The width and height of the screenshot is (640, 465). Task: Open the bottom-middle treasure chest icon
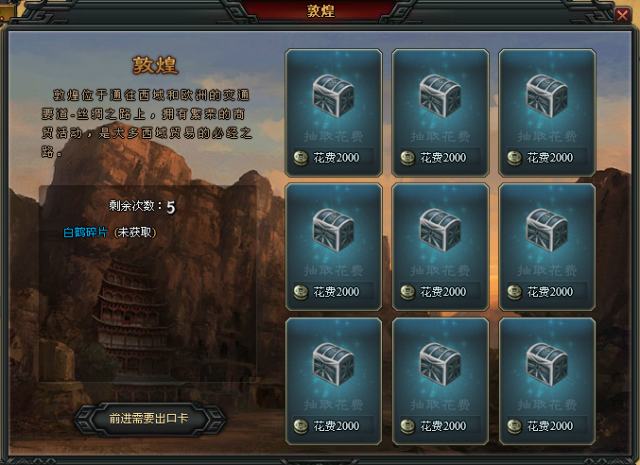tap(440, 365)
